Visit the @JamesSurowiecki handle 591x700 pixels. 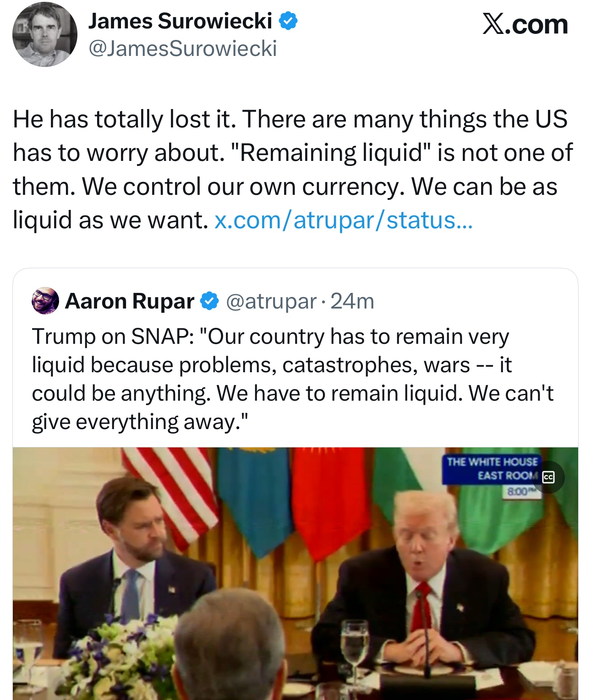[x=182, y=49]
